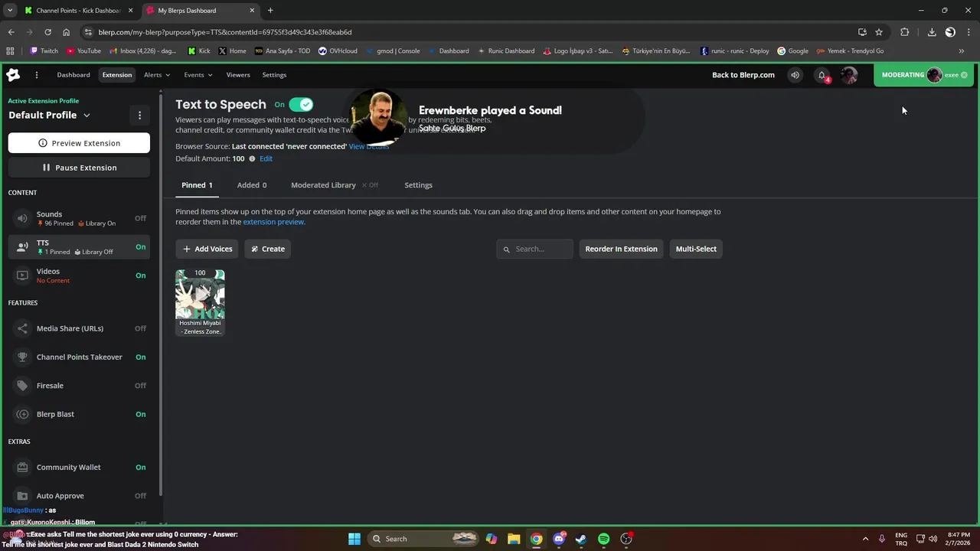Image resolution: width=980 pixels, height=551 pixels.
Task: Bookmark this page with the star icon
Action: 879,32
